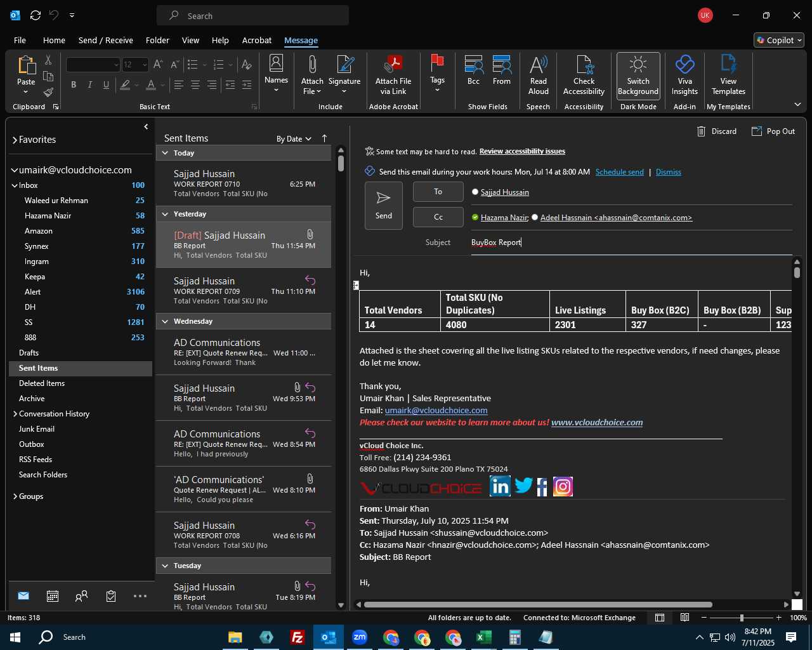The width and height of the screenshot is (812, 650).
Task: Click in the Subject field
Action: pyautogui.click(x=631, y=242)
